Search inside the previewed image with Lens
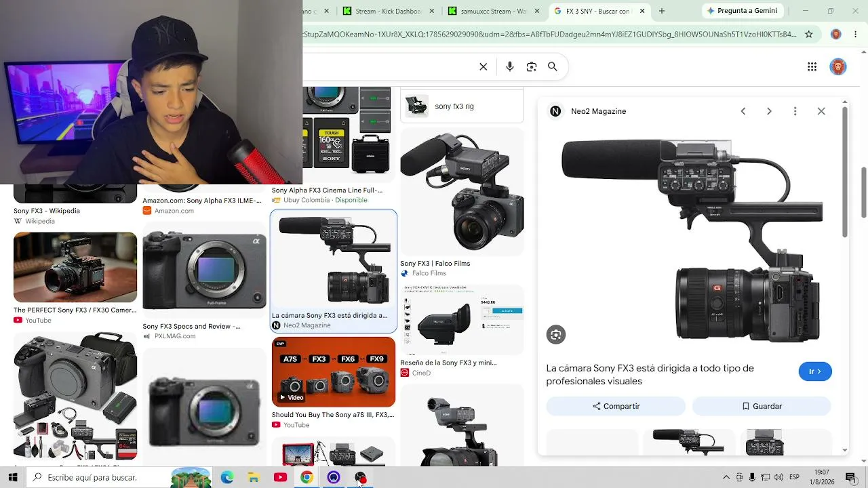The height and width of the screenshot is (488, 868). [556, 335]
